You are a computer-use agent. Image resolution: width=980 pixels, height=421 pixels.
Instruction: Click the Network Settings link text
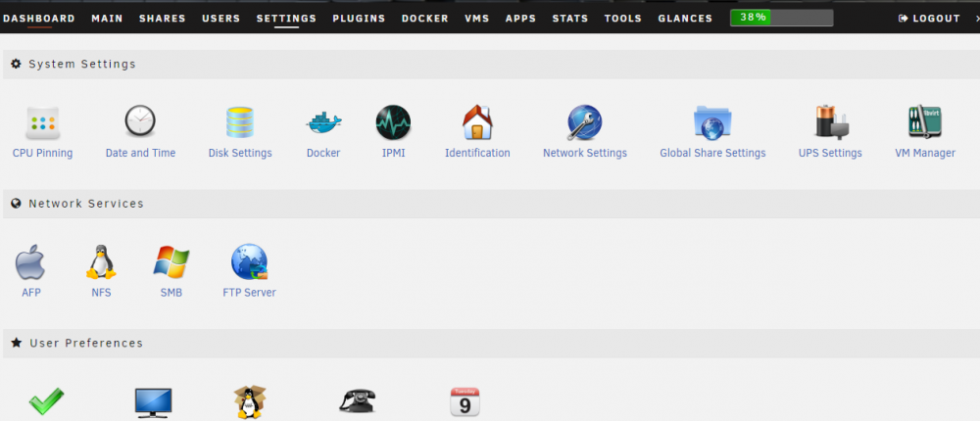pyautogui.click(x=585, y=153)
